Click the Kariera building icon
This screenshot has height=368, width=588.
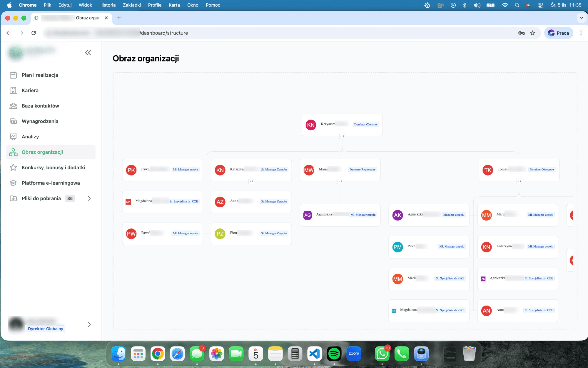tap(13, 90)
